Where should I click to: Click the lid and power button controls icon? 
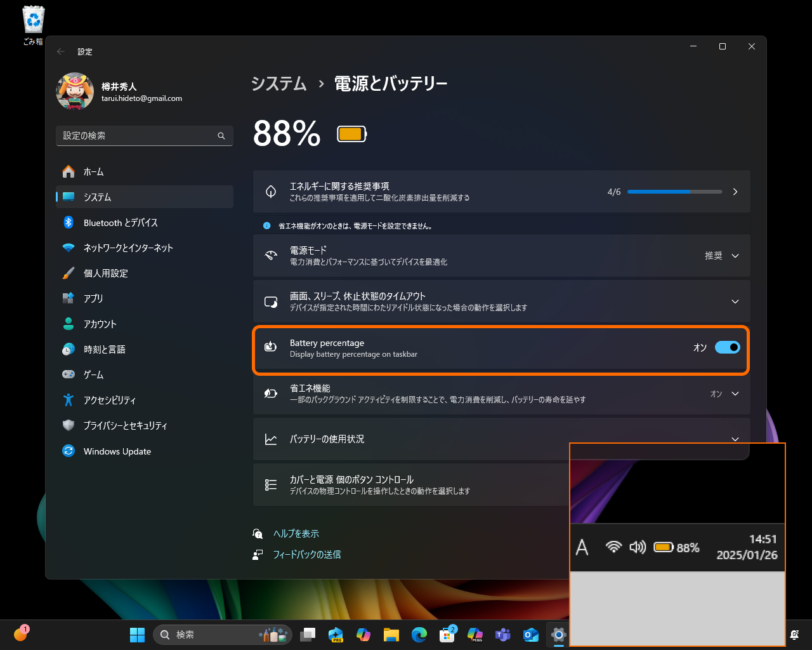(x=270, y=484)
